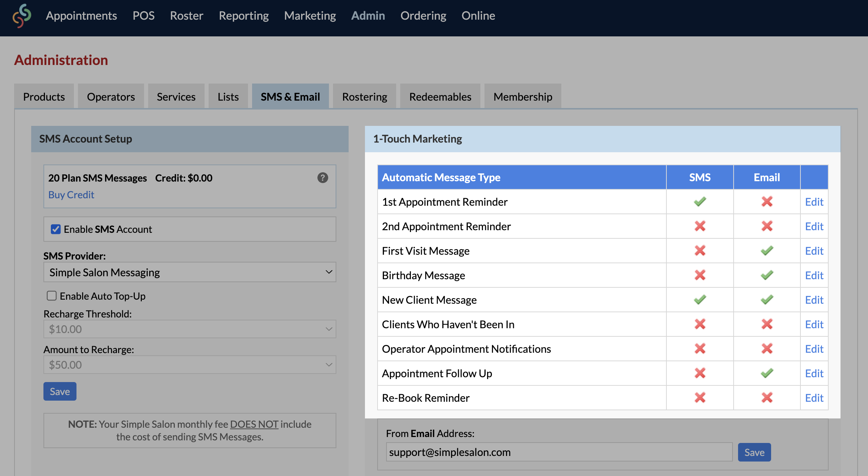Open the Marketing menu
The height and width of the screenshot is (476, 868).
310,16
